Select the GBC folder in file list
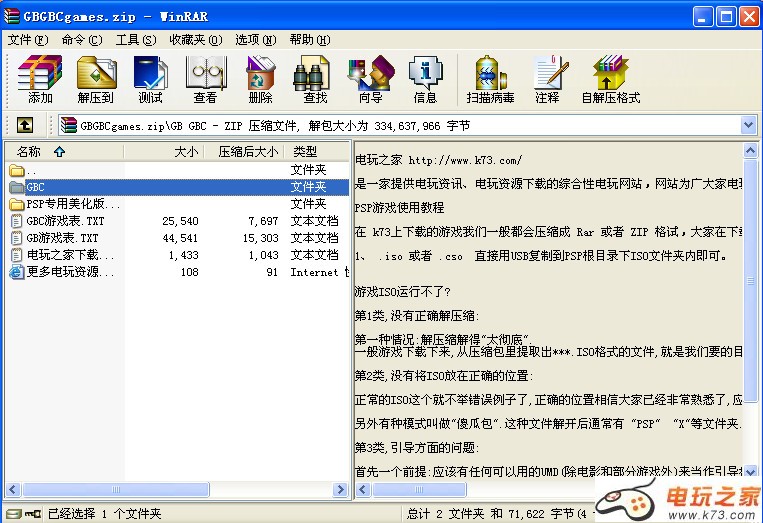 click(x=36, y=187)
